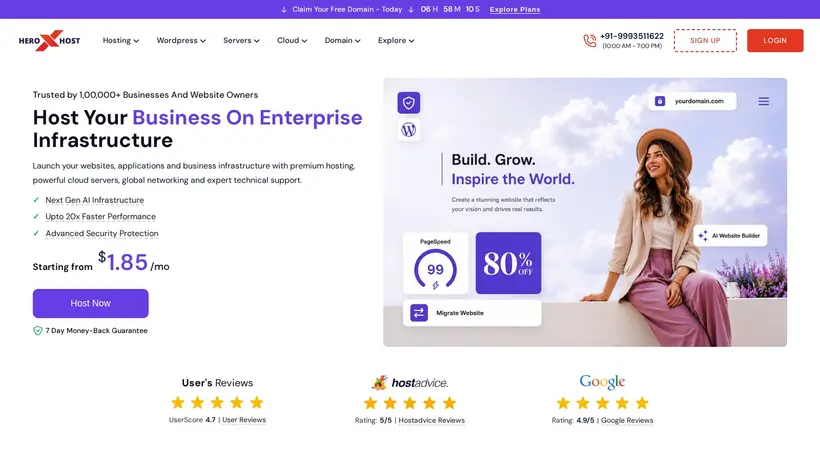
Task: Expand the Wordpress menu
Action: (x=181, y=40)
